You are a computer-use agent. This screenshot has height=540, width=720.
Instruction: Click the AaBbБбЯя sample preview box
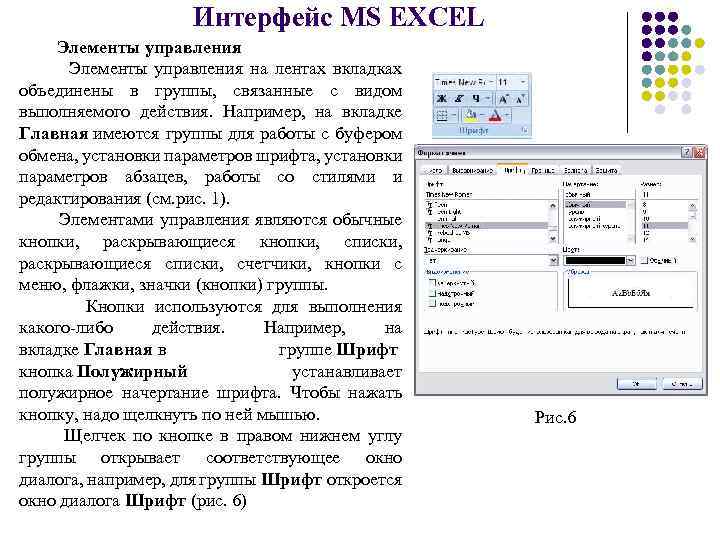point(631,292)
